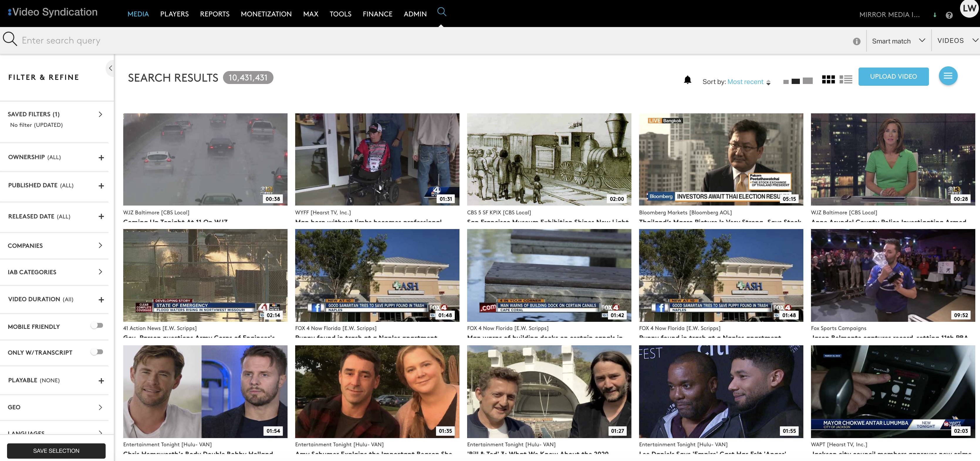The height and width of the screenshot is (461, 980).
Task: Click the Save Selection button
Action: [x=56, y=450]
